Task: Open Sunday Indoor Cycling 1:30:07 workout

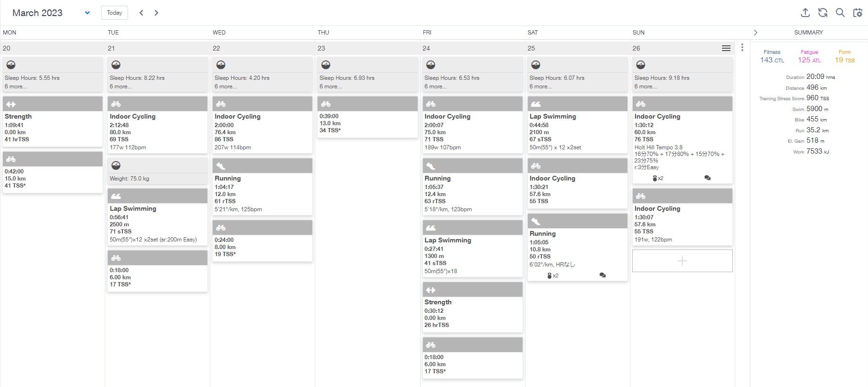Action: tap(682, 217)
